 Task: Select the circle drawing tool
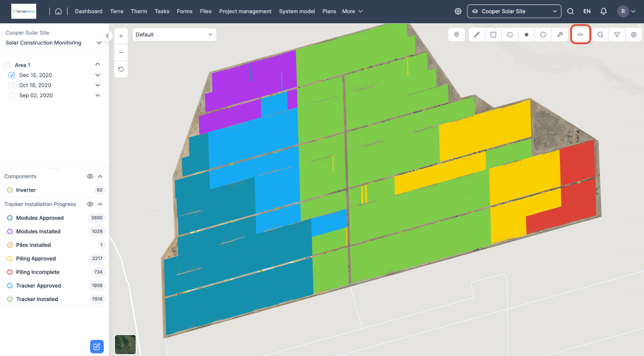pos(543,34)
